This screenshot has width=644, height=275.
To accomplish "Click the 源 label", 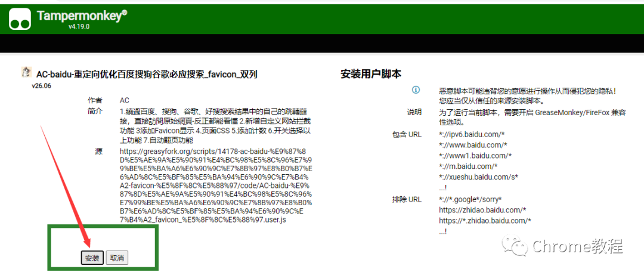I will (98, 152).
